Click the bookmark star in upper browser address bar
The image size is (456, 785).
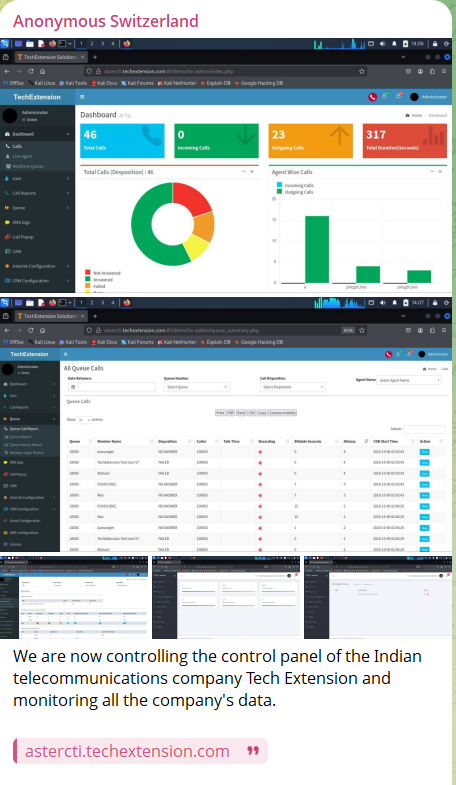click(x=361, y=71)
